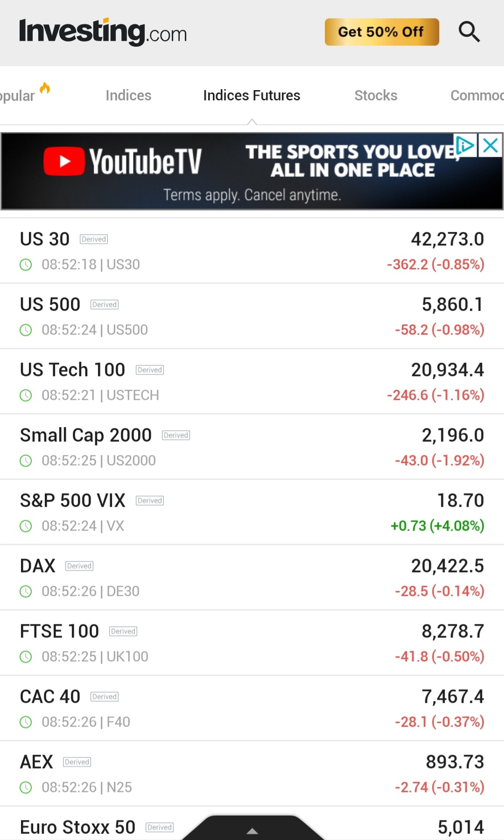The width and height of the screenshot is (504, 840).
Task: Switch to the Indices tab
Action: tap(128, 96)
